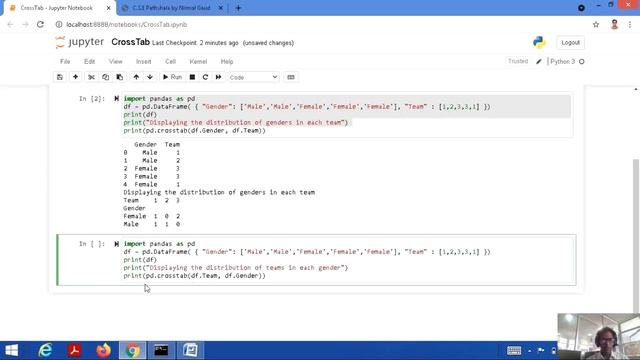Open the command palette keyboard icon

point(291,77)
